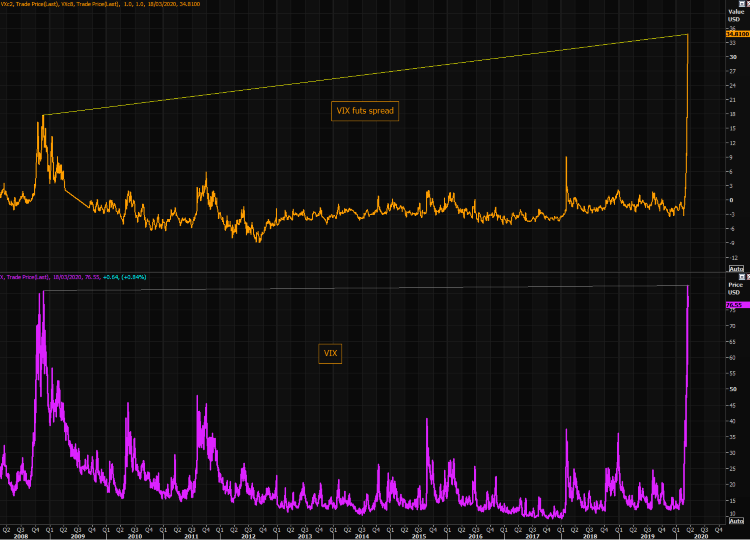This screenshot has width=750, height=540.
Task: Click the 2019 year label on time axis
Action: [647, 536]
